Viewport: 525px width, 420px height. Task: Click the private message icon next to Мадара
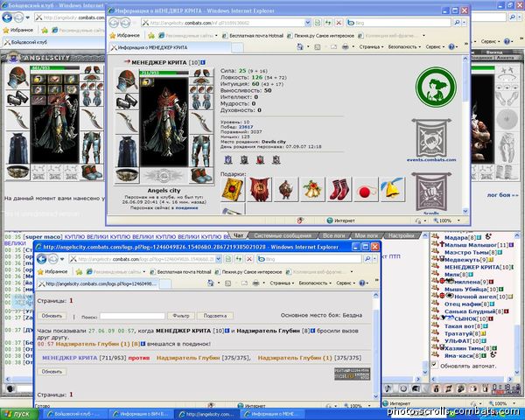point(436,237)
